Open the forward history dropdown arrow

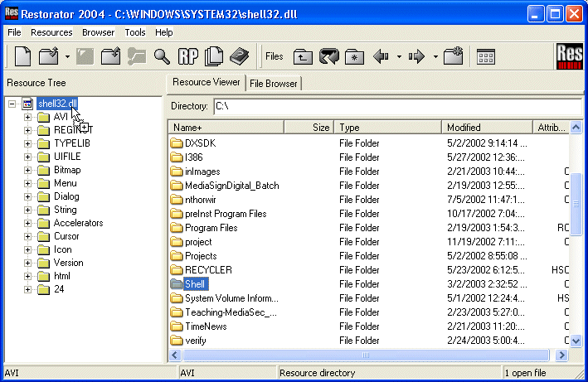(435, 57)
